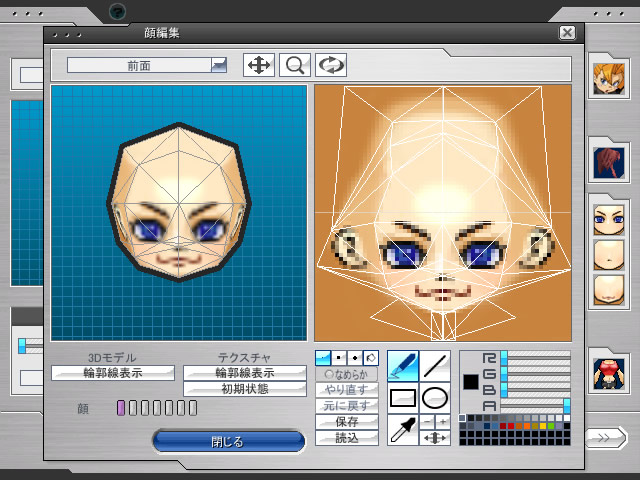
Task: Select the rectangle shape tool
Action: click(402, 398)
